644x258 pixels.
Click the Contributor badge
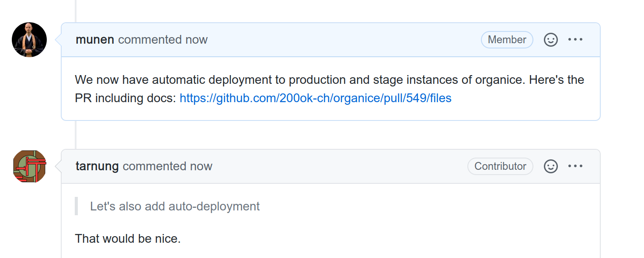(500, 166)
